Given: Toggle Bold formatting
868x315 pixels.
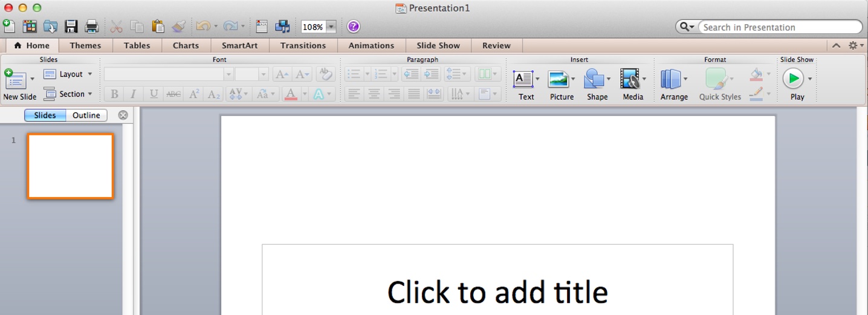Looking at the screenshot, I should (x=114, y=94).
